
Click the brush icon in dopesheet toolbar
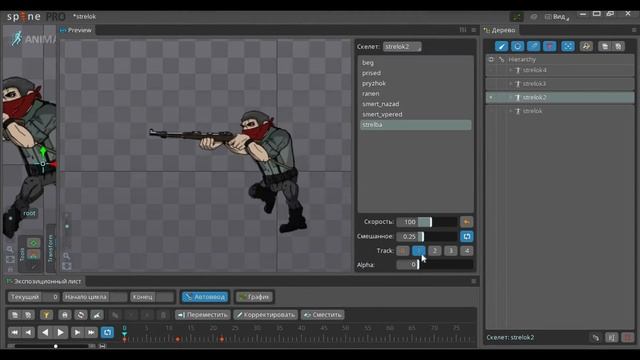click(x=97, y=315)
